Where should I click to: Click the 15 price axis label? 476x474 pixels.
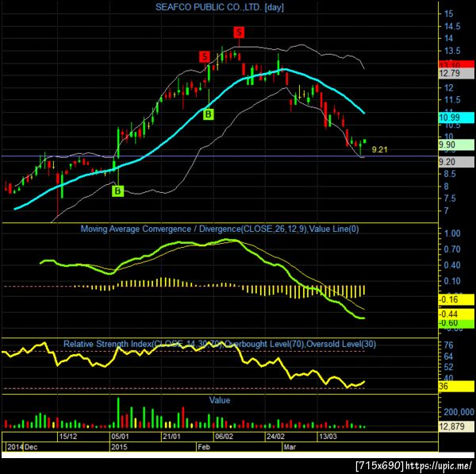(x=448, y=13)
